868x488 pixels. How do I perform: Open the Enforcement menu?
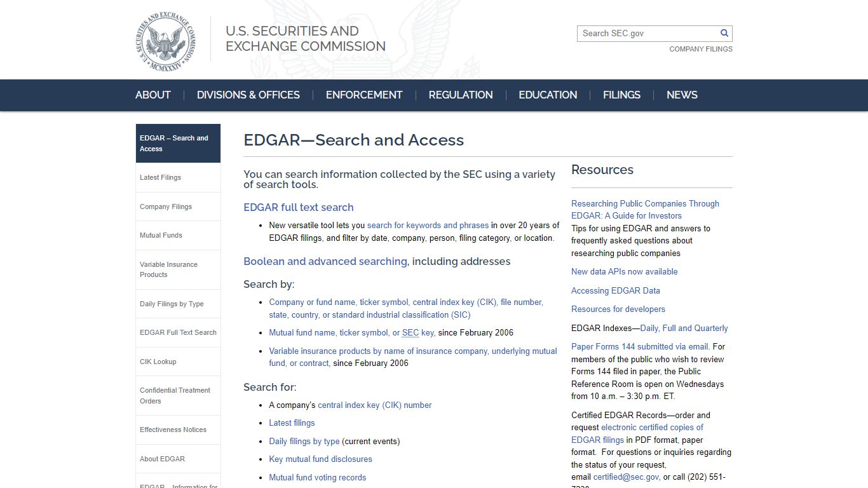click(364, 95)
